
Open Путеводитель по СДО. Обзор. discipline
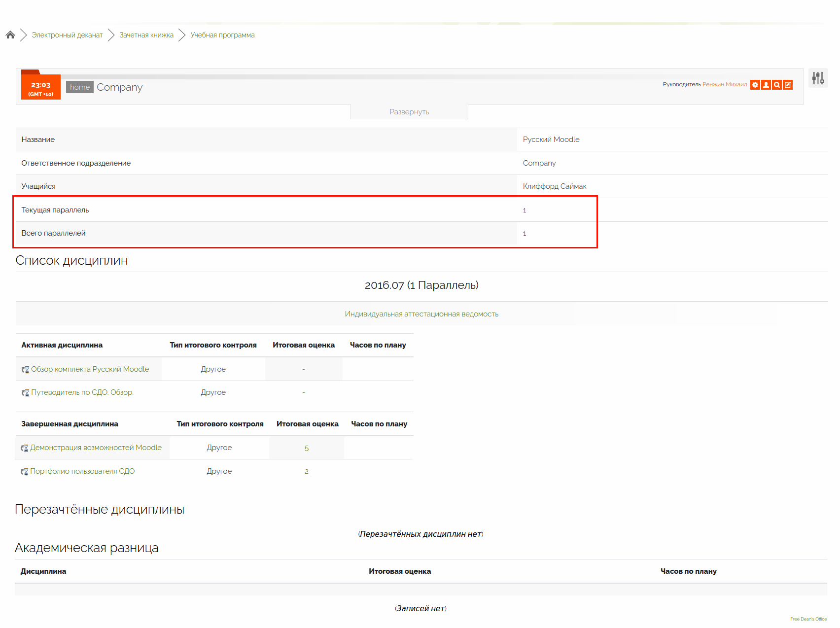[82, 392]
